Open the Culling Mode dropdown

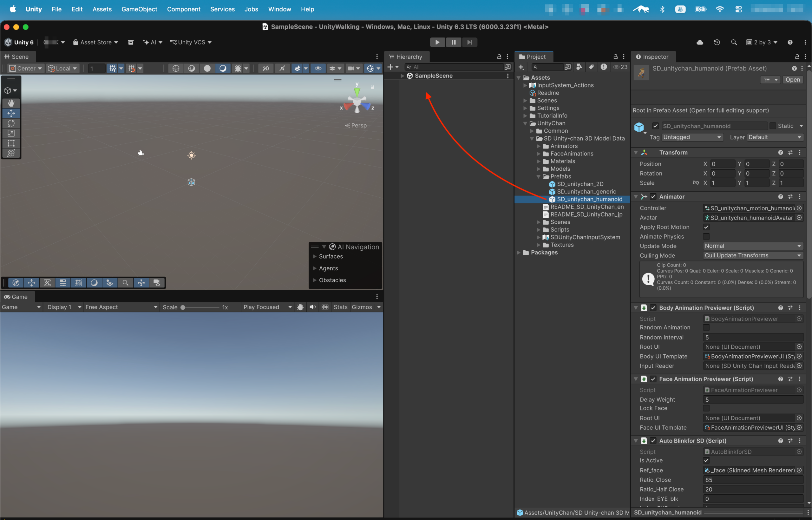pyautogui.click(x=753, y=255)
